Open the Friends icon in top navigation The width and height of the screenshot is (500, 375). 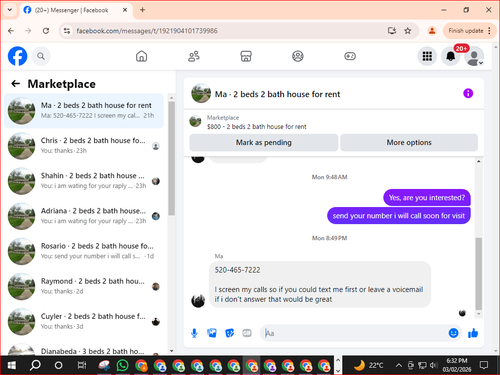(194, 56)
